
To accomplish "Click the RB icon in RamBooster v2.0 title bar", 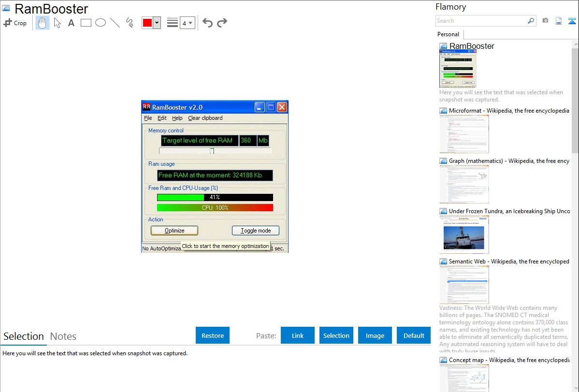I will pyautogui.click(x=146, y=107).
